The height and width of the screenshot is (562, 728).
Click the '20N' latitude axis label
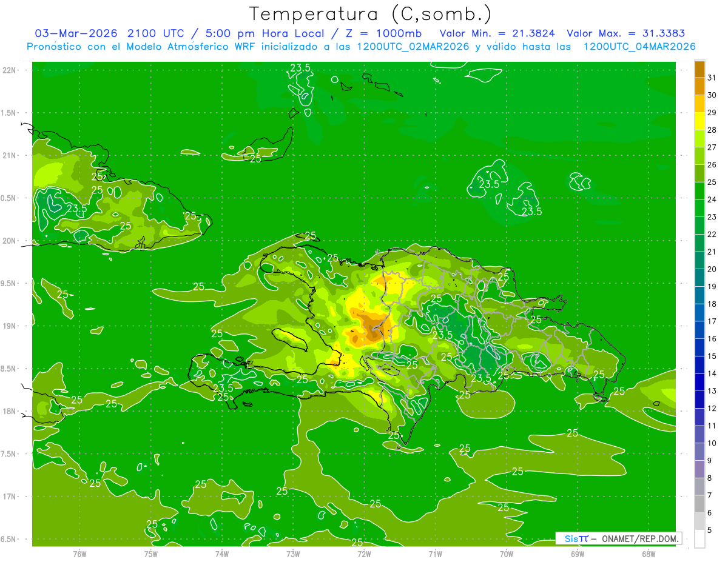[x=10, y=241]
